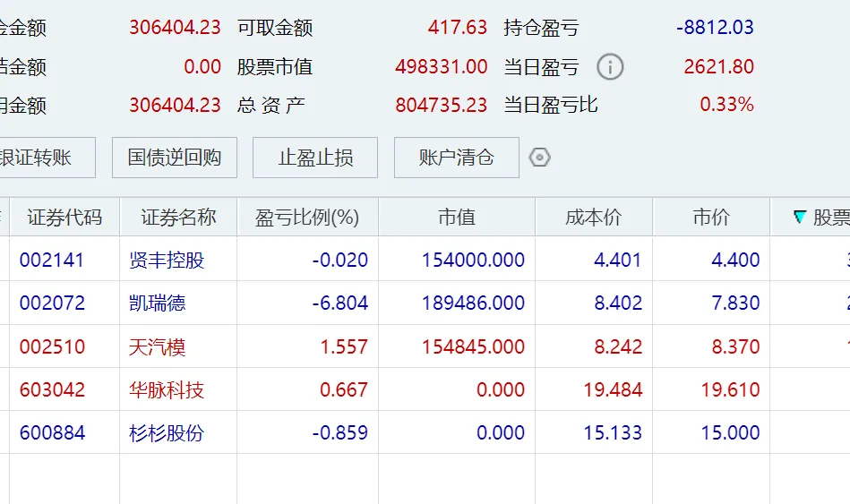Viewport: 850px width, 504px height.
Task: Select the 凯瑞德 stock name
Action: click(x=158, y=303)
